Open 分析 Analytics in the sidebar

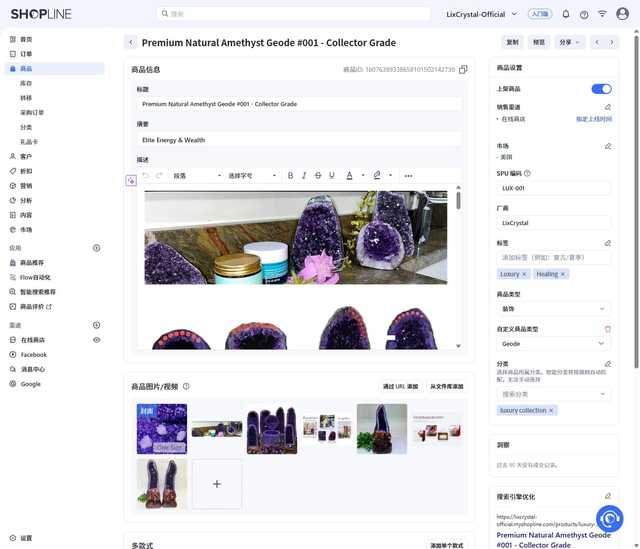point(26,200)
